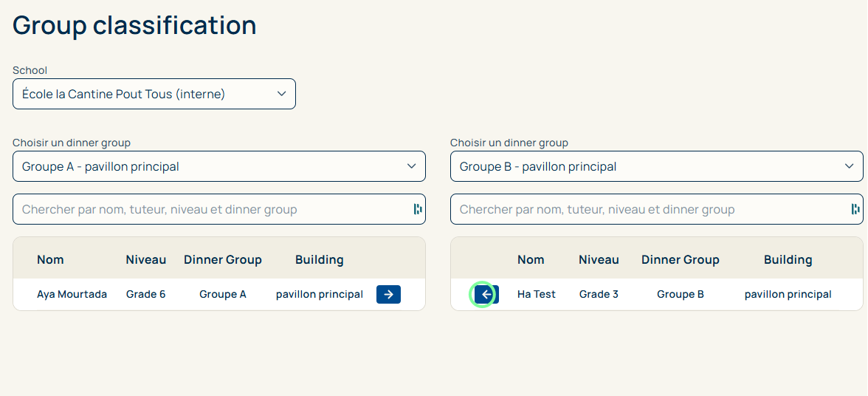Move Ha Test with the left arrow
The height and width of the screenshot is (396, 868).
click(486, 295)
